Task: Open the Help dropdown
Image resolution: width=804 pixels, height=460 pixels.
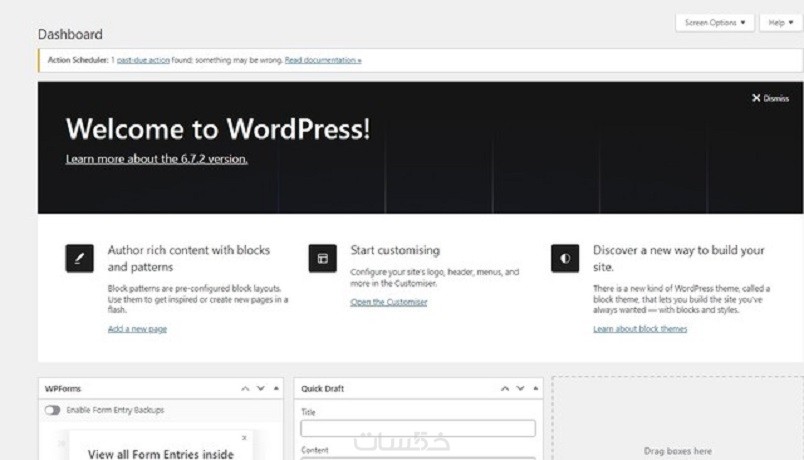Action: [781, 23]
